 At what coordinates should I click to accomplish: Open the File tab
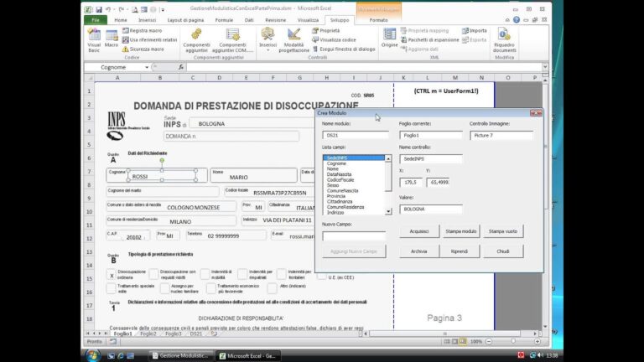tap(96, 20)
